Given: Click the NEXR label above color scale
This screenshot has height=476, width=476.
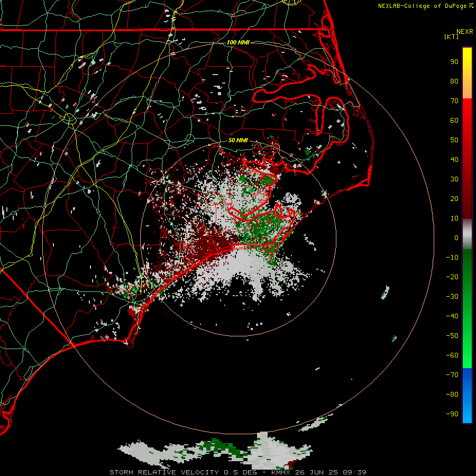Looking at the screenshot, I should (x=465, y=32).
